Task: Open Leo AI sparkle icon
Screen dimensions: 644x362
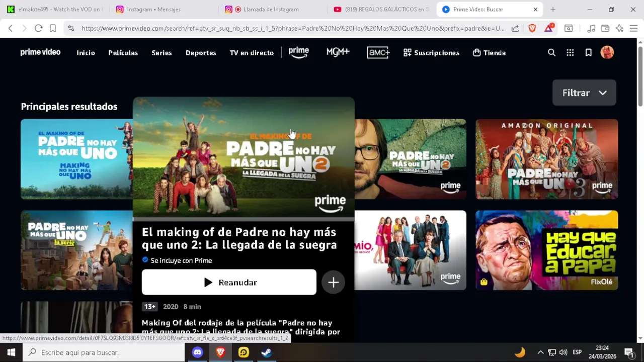Action: tap(619, 28)
